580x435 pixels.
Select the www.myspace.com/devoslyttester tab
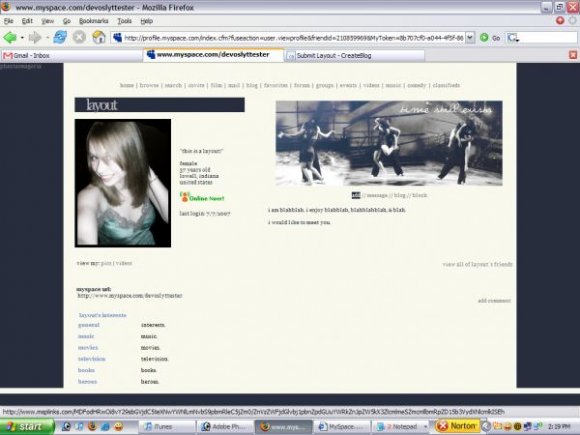(x=213, y=55)
